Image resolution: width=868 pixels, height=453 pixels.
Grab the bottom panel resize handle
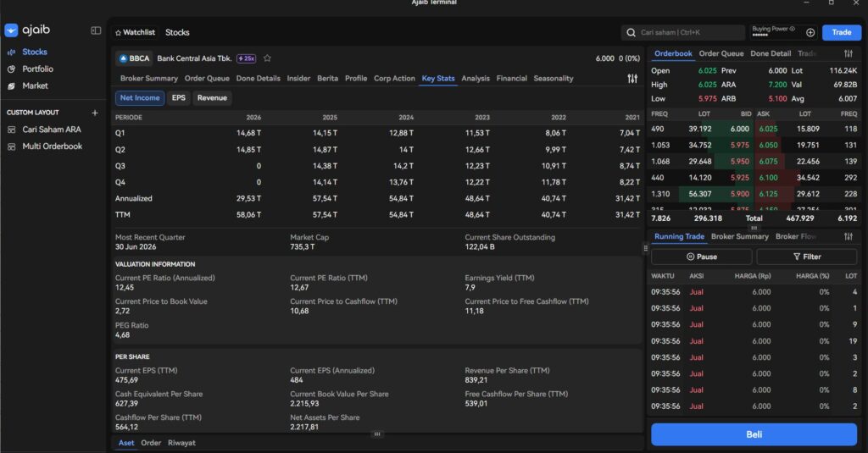(377, 434)
